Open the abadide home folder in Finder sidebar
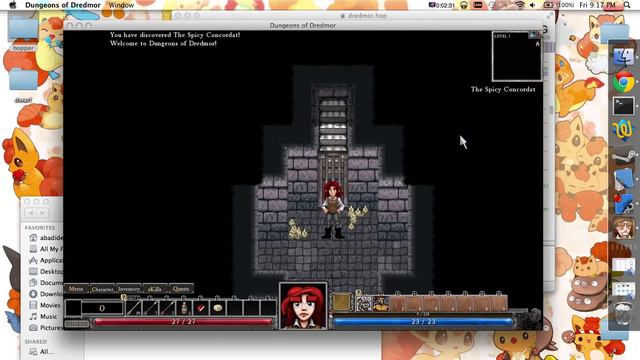The width and height of the screenshot is (640, 360). 46,238
